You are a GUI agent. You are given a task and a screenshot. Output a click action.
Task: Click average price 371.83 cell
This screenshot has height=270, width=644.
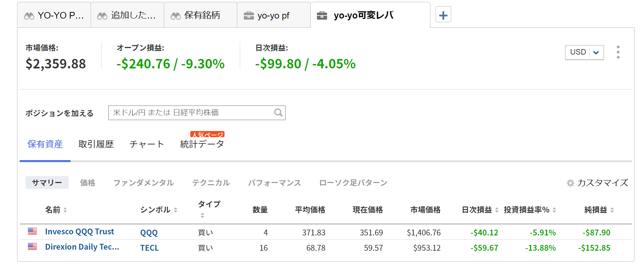(314, 233)
